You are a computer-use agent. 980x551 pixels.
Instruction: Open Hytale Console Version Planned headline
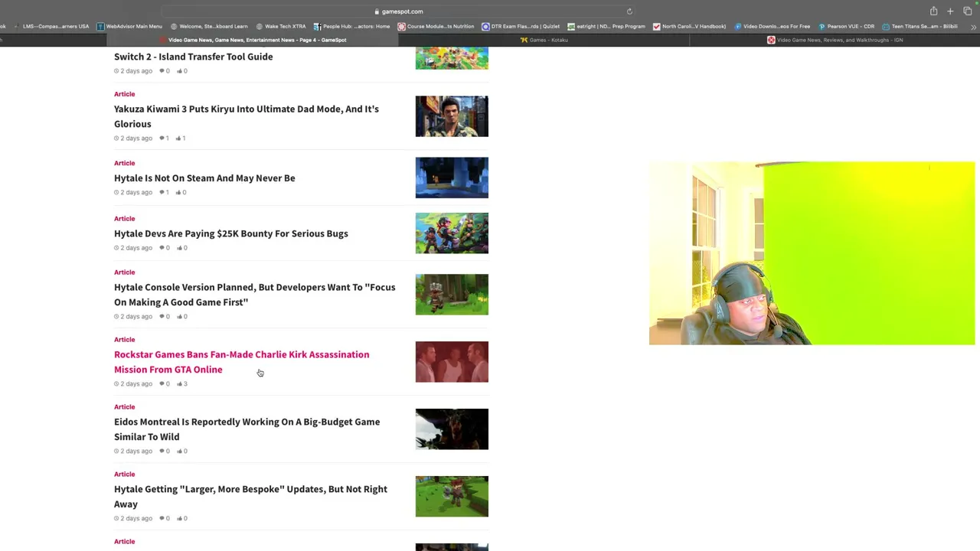point(255,295)
